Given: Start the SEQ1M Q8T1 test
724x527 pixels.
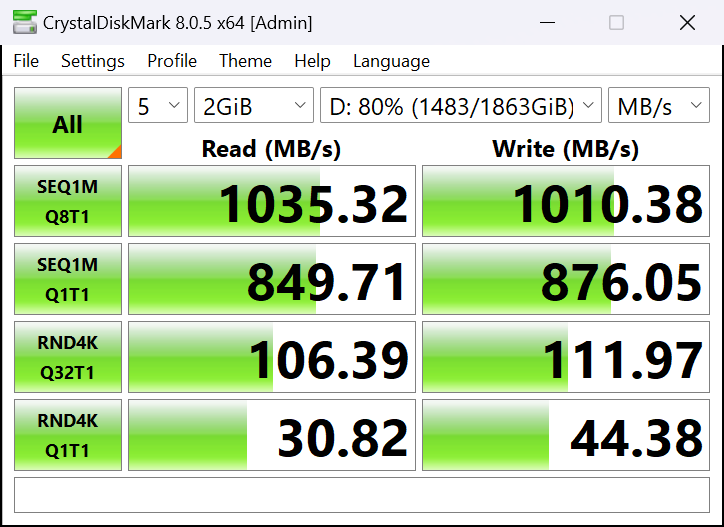Looking at the screenshot, I should [x=68, y=201].
